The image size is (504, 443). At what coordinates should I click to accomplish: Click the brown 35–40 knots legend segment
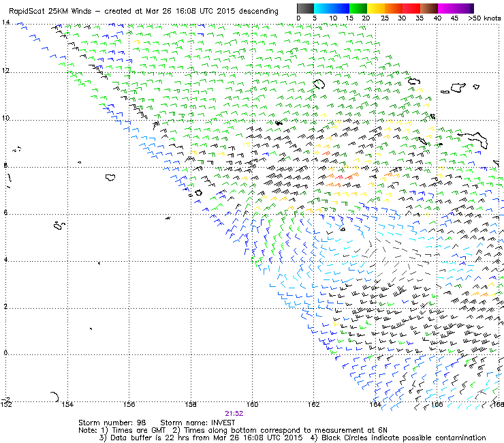point(429,8)
